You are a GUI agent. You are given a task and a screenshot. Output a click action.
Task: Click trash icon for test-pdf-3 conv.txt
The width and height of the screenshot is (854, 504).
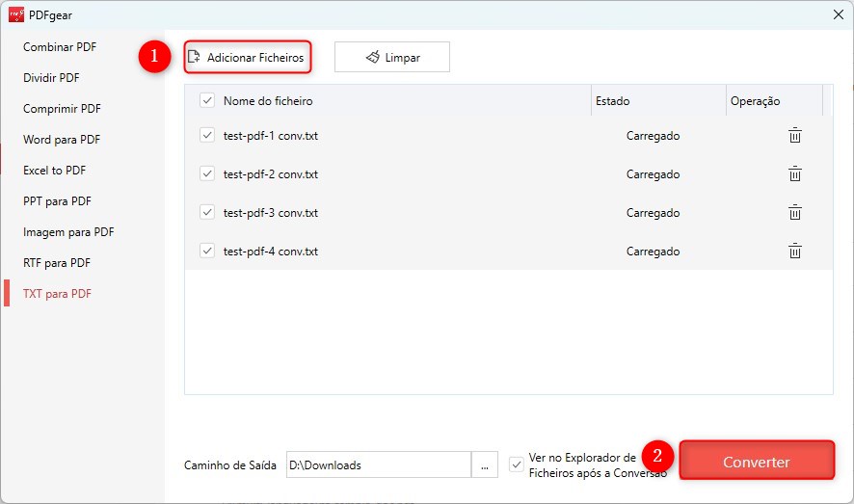794,212
